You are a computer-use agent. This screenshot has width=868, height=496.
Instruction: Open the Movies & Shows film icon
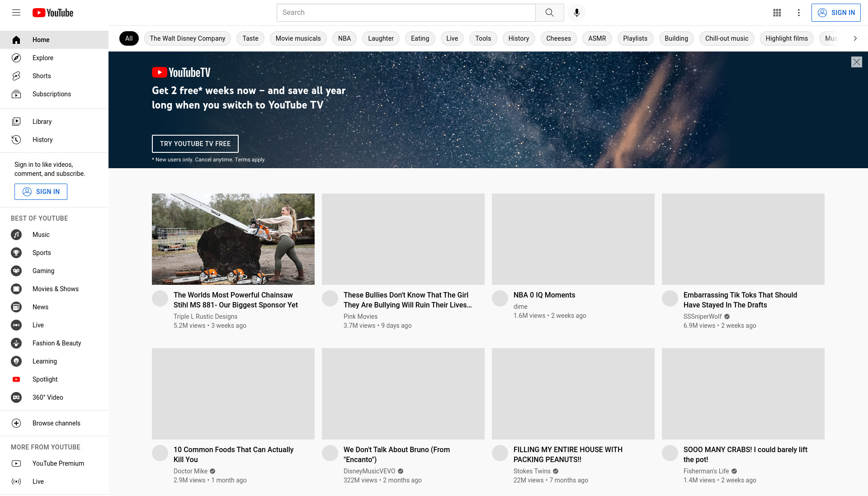(16, 289)
